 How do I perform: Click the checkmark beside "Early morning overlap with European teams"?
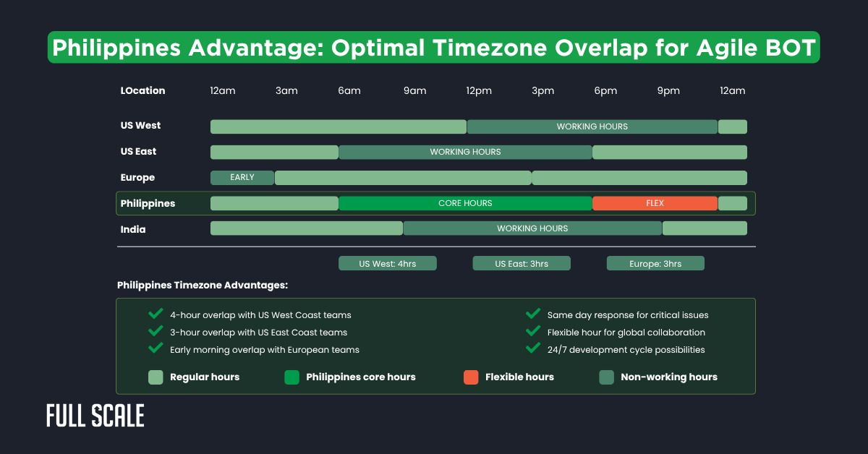pos(155,349)
